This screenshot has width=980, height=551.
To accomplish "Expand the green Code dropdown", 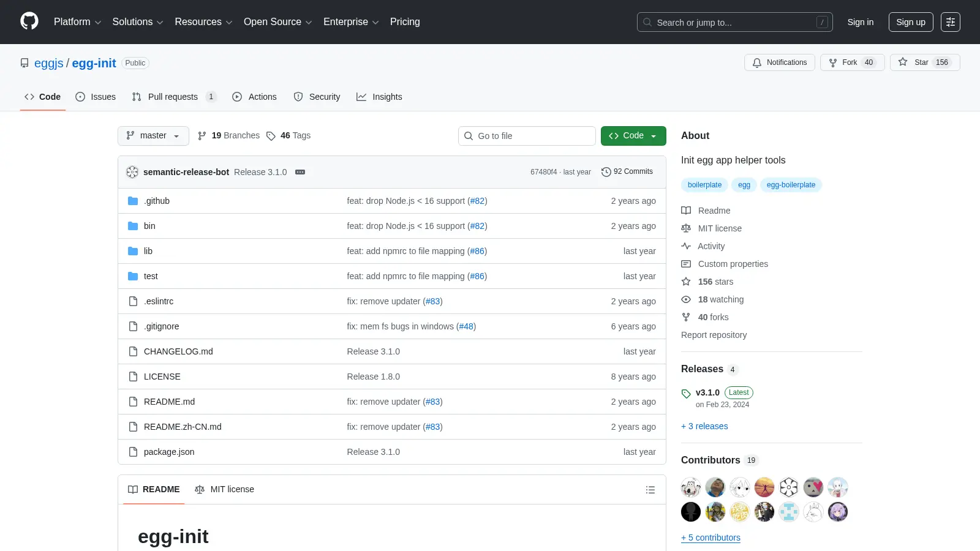I will (633, 136).
